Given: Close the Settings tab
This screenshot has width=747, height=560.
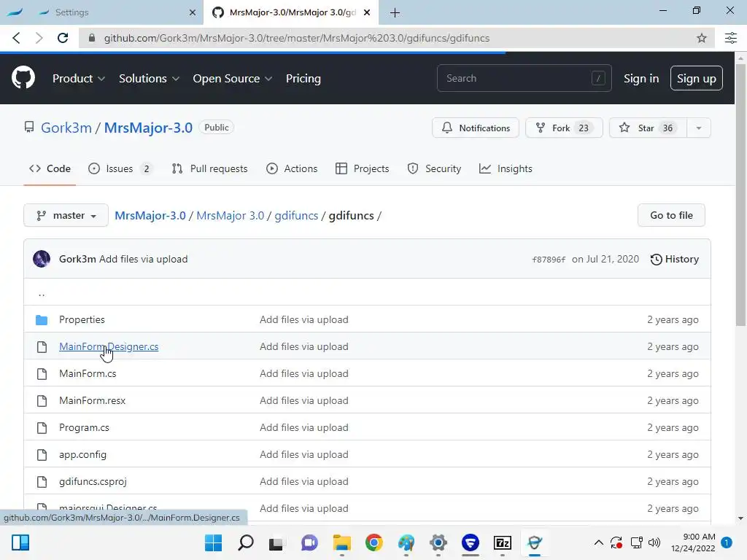Looking at the screenshot, I should coord(193,12).
